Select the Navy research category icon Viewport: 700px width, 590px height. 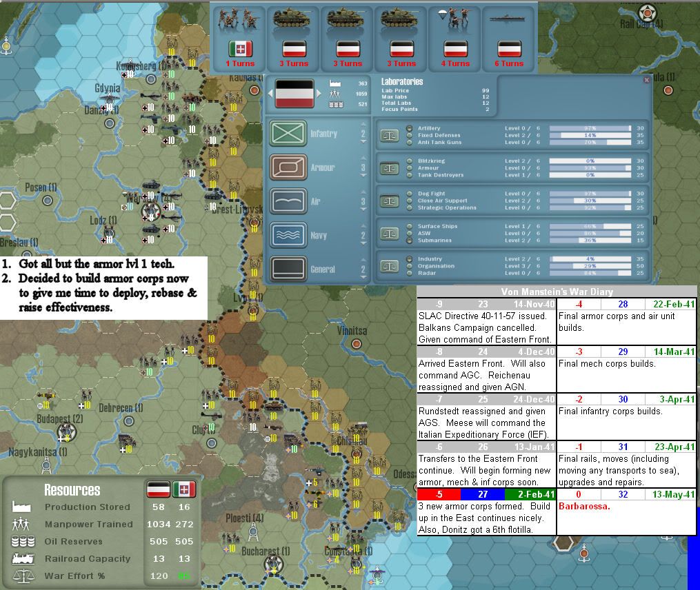click(288, 235)
